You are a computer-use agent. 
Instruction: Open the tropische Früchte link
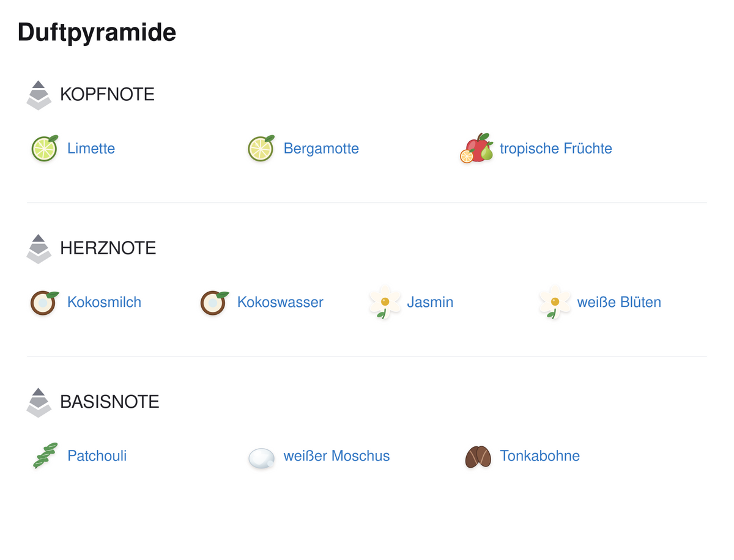pyautogui.click(x=556, y=149)
